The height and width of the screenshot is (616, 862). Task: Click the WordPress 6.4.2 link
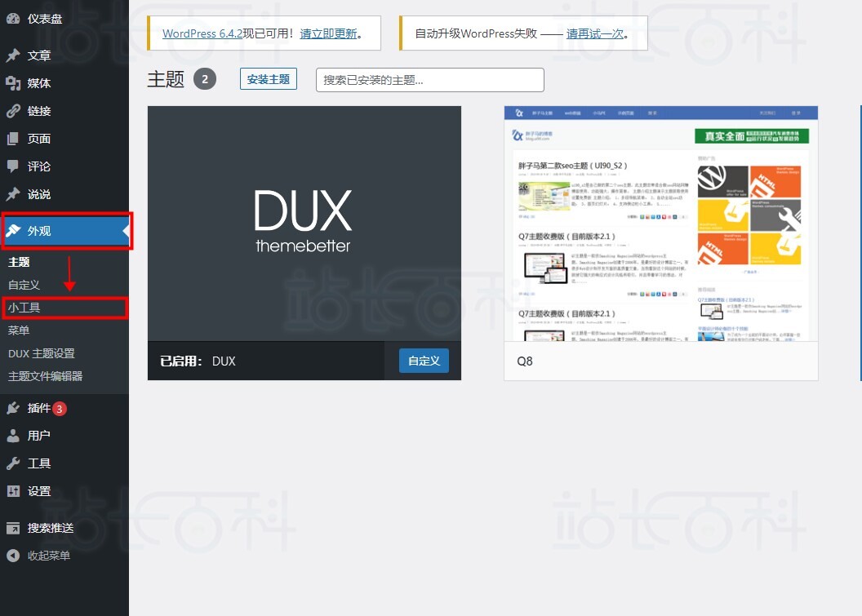pos(202,33)
